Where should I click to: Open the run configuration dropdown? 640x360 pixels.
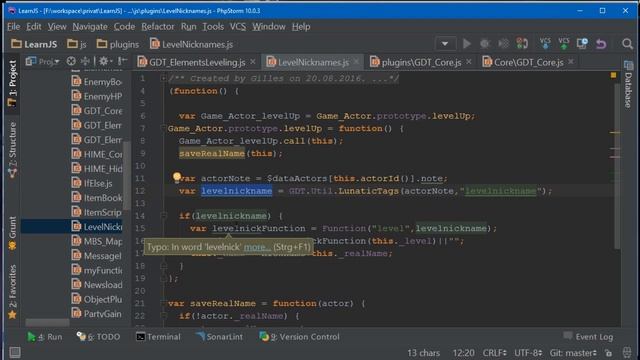(x=445, y=44)
